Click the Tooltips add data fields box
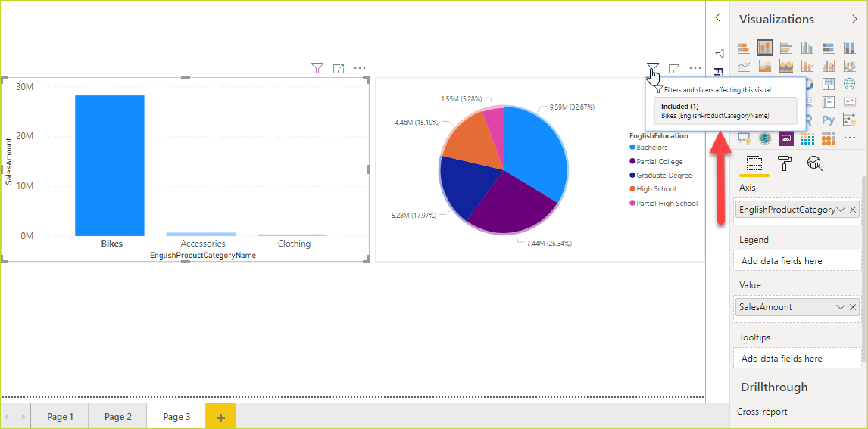The width and height of the screenshot is (868, 429). pos(797,358)
